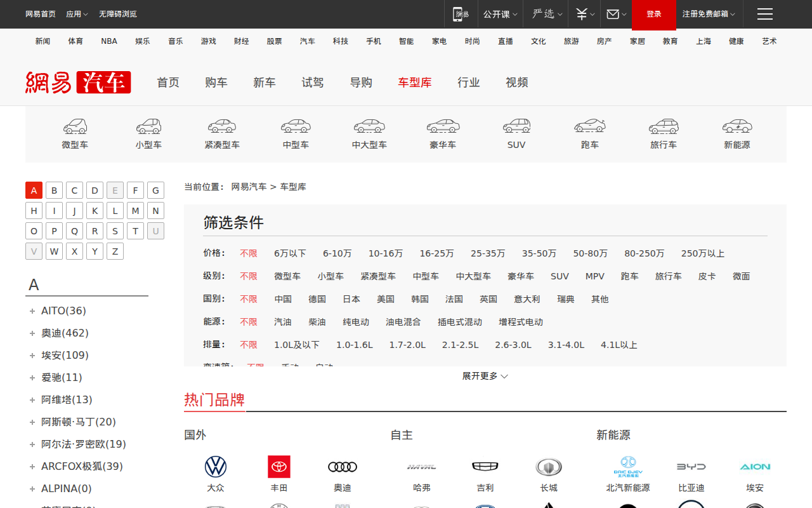This screenshot has width=812, height=508.
Task: Filter level by 皮卡
Action: pos(707,276)
